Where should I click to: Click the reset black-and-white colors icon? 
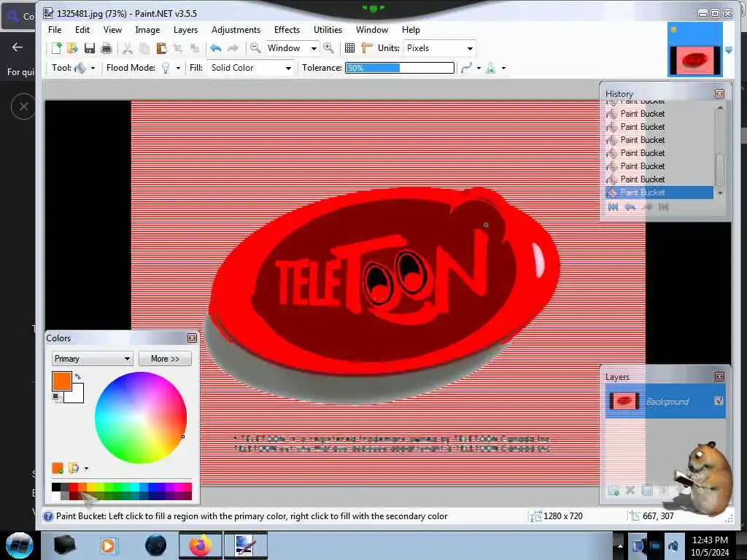[57, 398]
